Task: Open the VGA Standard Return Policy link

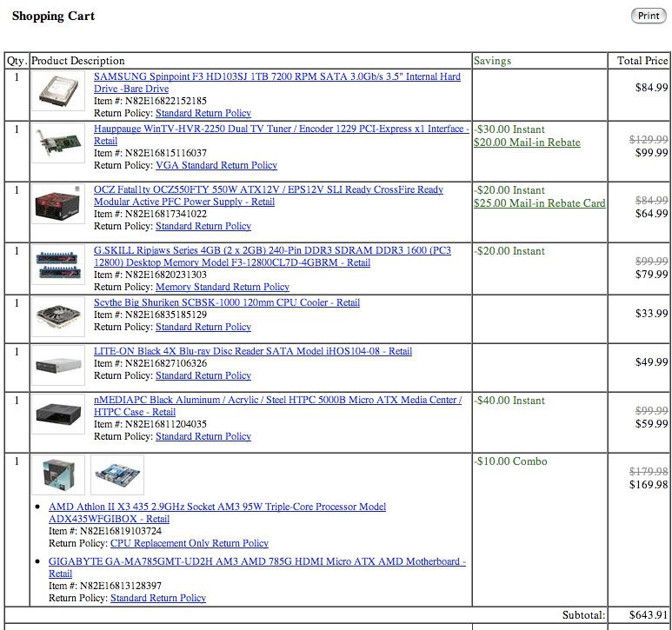Action: pos(216,165)
